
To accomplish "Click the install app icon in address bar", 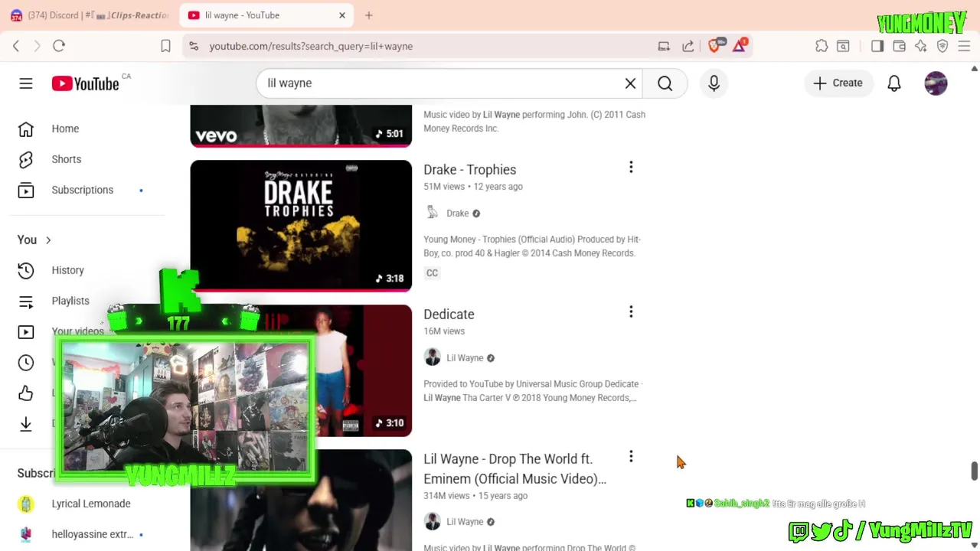I will [664, 47].
